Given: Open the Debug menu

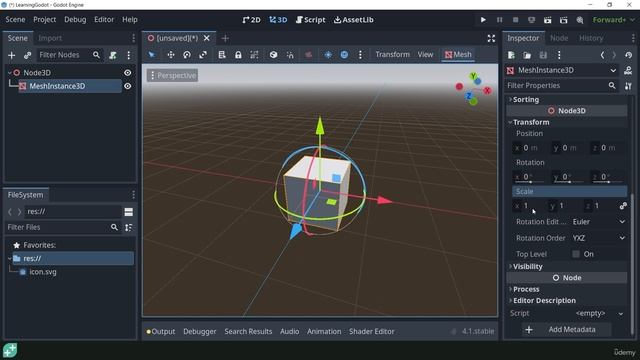Looking at the screenshot, I should point(75,20).
